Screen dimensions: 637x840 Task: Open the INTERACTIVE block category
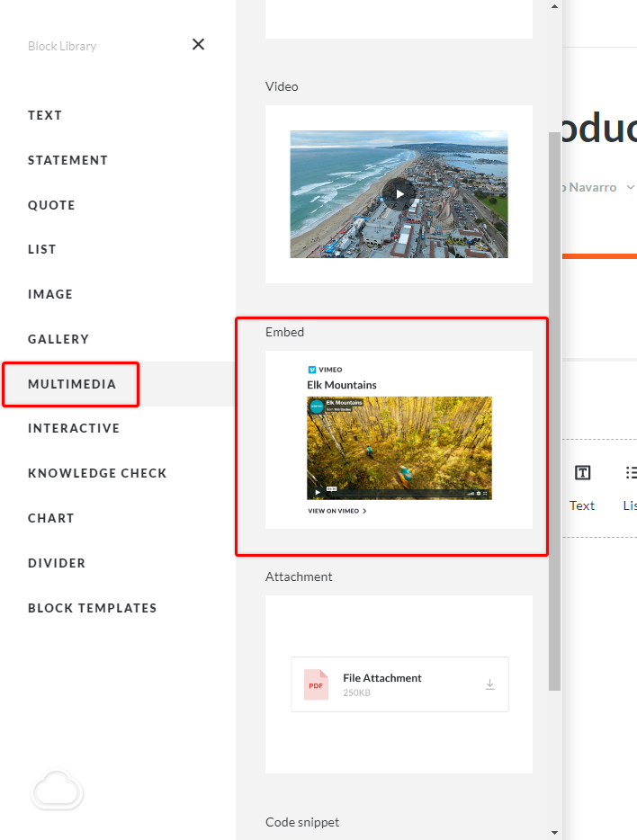click(x=74, y=428)
